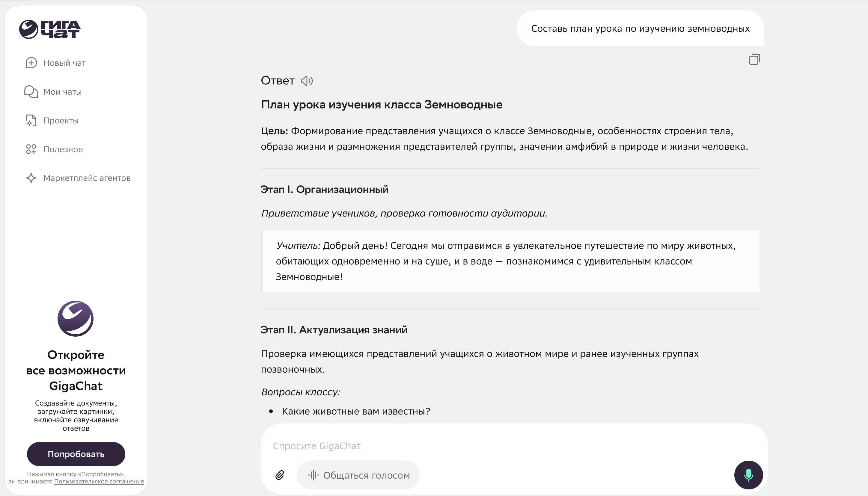Start a new chat via the plus icon
This screenshot has width=868, height=496.
(x=31, y=63)
